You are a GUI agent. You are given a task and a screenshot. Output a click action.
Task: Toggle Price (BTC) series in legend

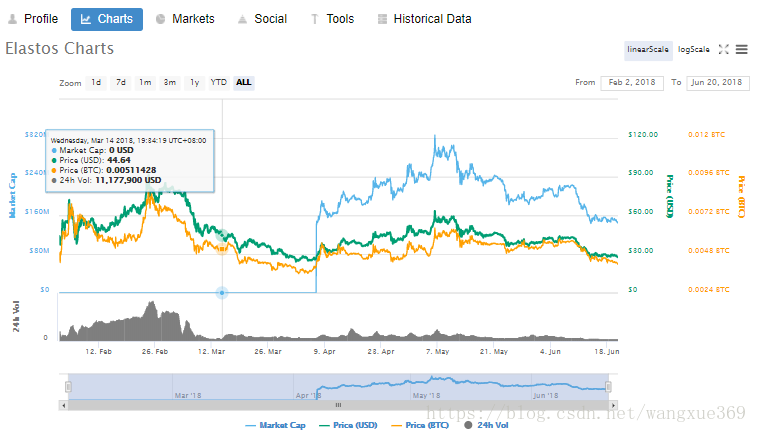[x=421, y=425]
